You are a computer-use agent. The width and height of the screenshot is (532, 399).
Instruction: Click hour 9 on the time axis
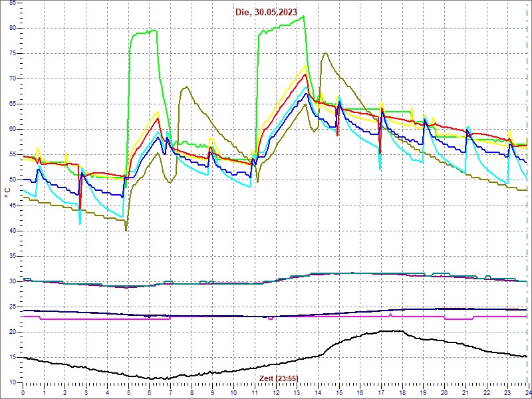click(212, 391)
